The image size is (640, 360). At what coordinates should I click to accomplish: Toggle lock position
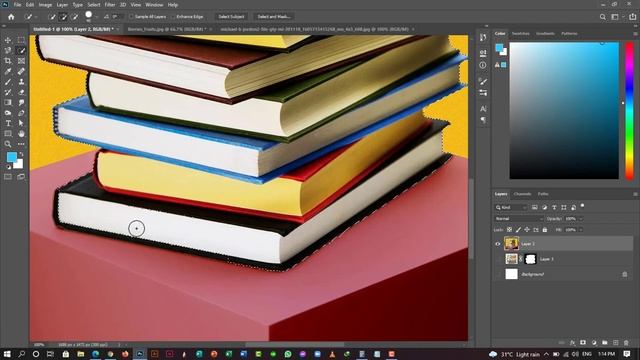pyautogui.click(x=527, y=230)
